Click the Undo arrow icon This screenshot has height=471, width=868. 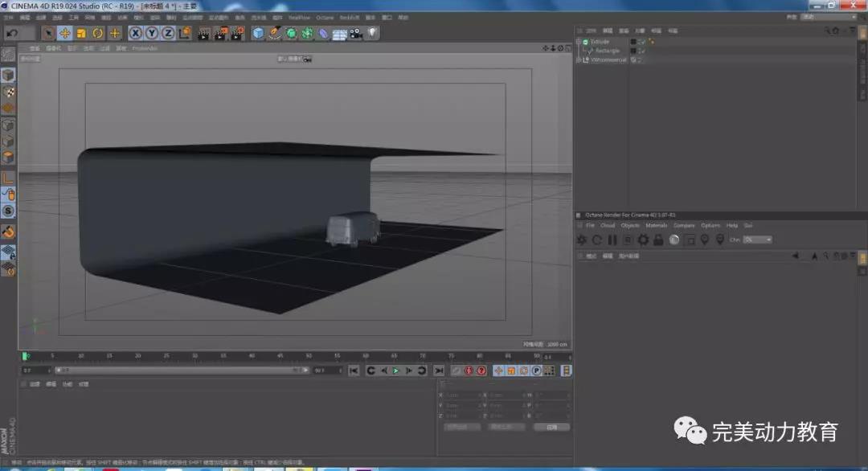tap(11, 33)
